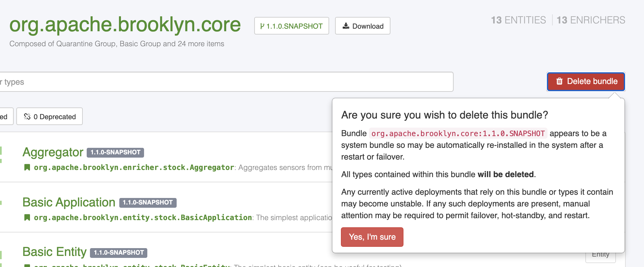Click the 'Are you sure' dialog heading
This screenshot has width=644, height=267.
445,115
